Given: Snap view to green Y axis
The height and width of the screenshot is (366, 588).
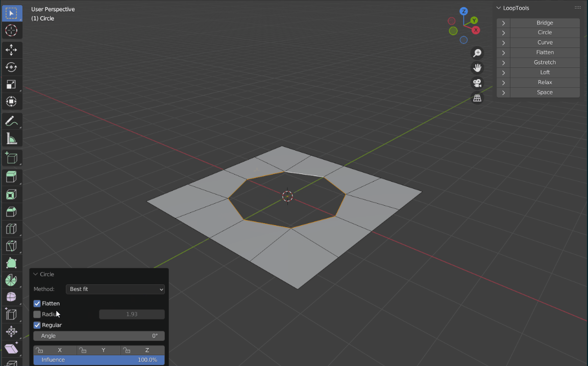Looking at the screenshot, I should [x=474, y=20].
